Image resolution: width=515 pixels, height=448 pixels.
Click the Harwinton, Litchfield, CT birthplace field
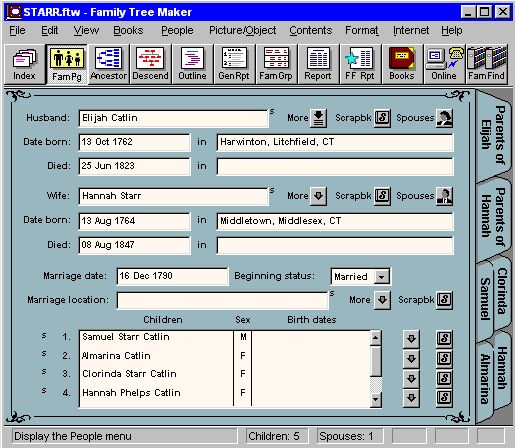tap(335, 142)
